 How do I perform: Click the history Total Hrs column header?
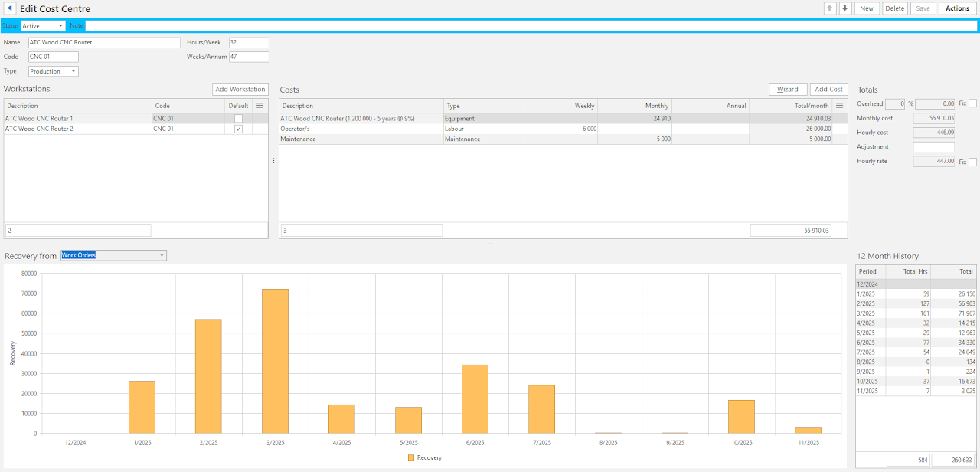pyautogui.click(x=908, y=271)
